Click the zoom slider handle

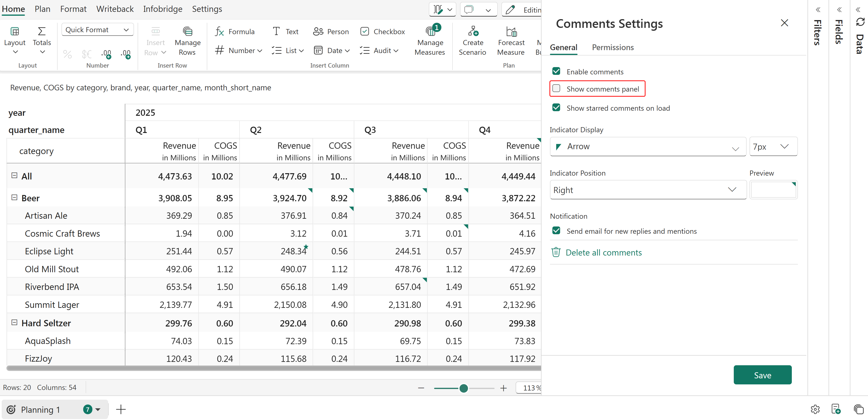point(463,388)
